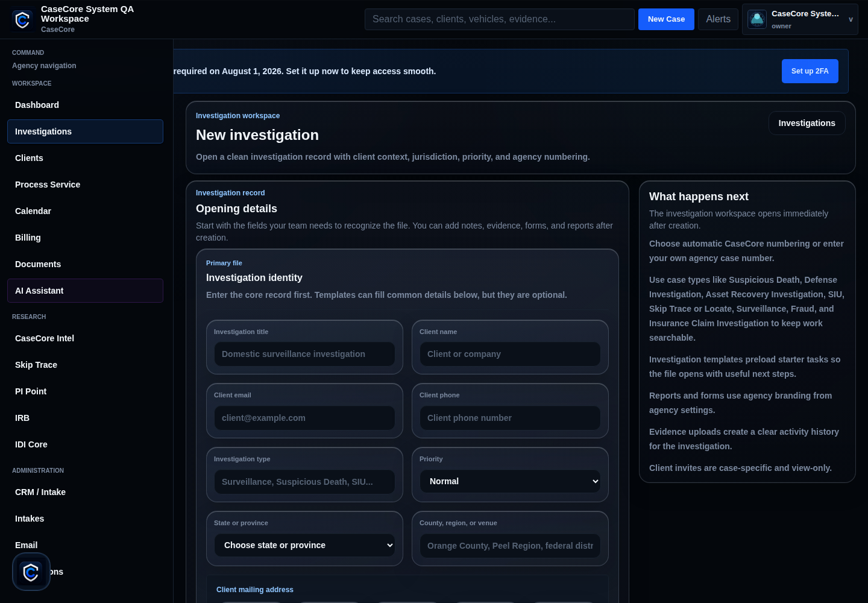The height and width of the screenshot is (603, 868).
Task: Click the "Agency navigation" sidebar label
Action: tap(44, 66)
